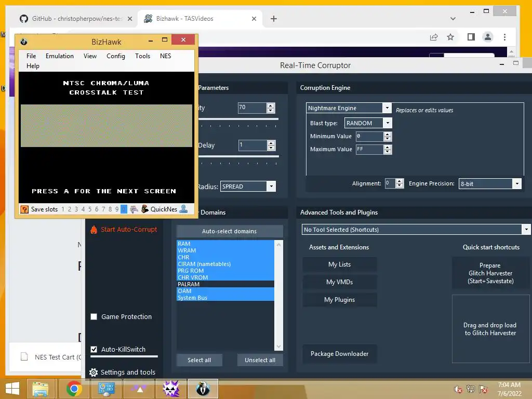Bookmark the page with the Chrome star icon
The width and height of the screenshot is (532, 399).
[450, 37]
